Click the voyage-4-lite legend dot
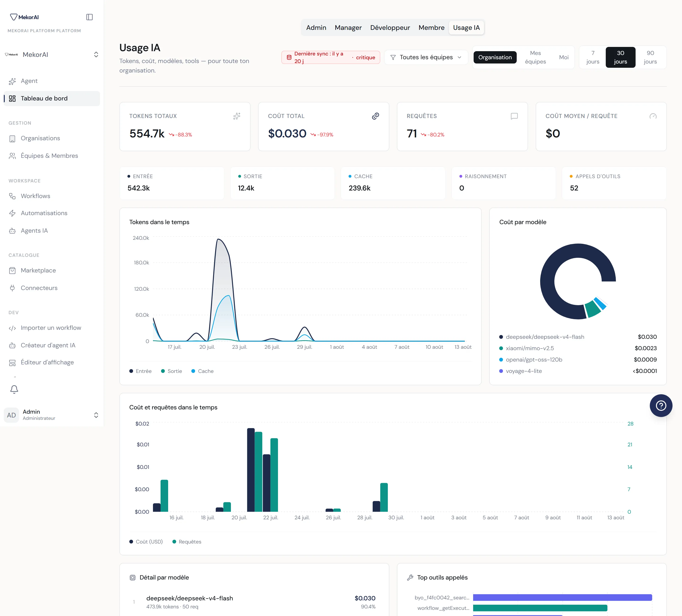This screenshot has width=682, height=616. [501, 371]
